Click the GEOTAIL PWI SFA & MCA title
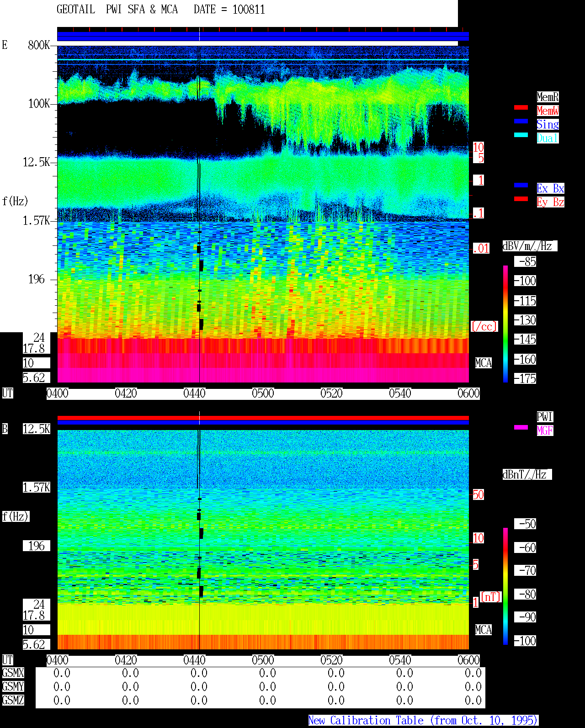585x728 pixels. pos(117,10)
